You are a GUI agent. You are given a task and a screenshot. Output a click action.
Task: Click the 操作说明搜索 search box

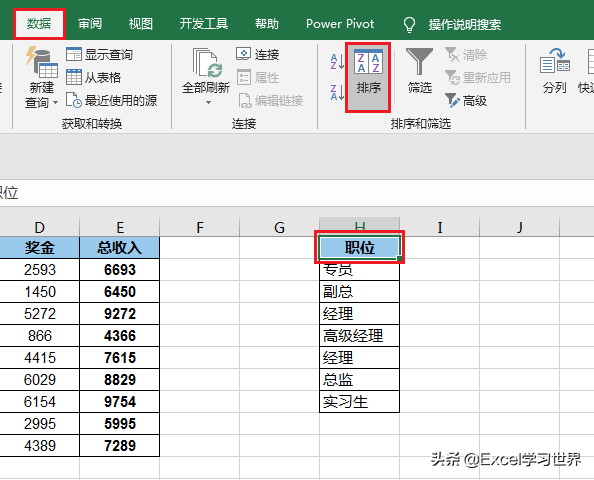(x=465, y=25)
